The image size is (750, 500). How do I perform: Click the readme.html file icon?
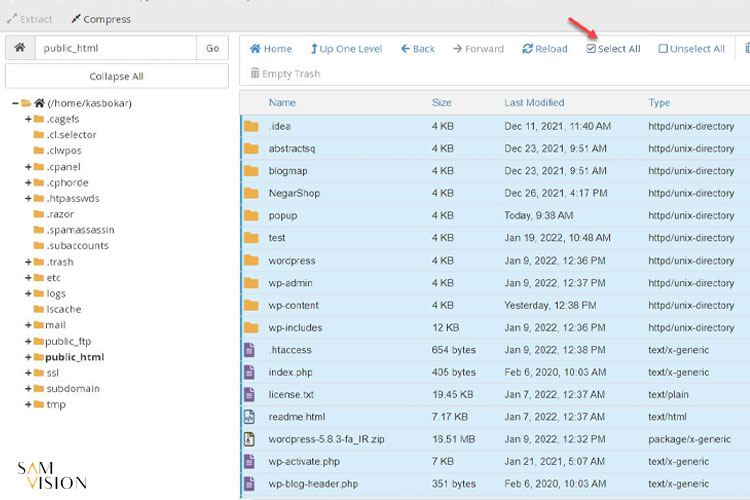[251, 416]
